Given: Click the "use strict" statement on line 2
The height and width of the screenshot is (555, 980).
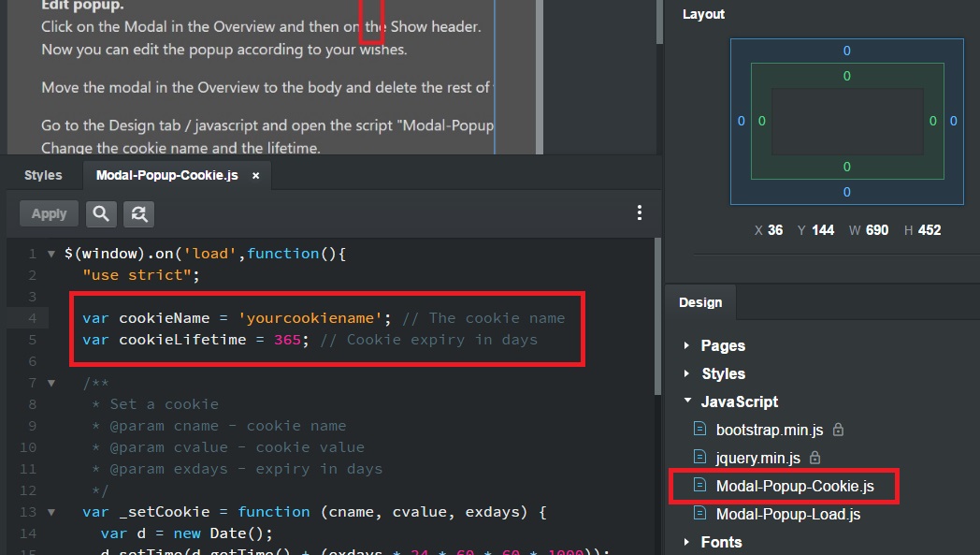Looking at the screenshot, I should coord(140,275).
